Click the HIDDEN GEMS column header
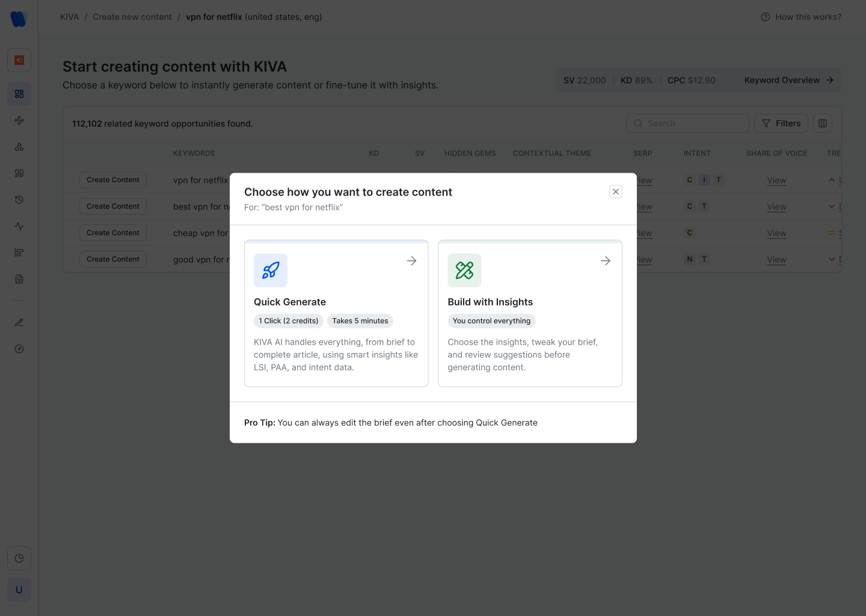The height and width of the screenshot is (616, 866). (x=470, y=153)
